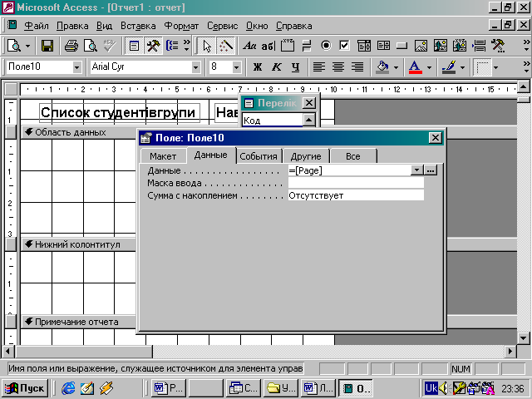Expand the font color dropdown arrow

point(429,67)
